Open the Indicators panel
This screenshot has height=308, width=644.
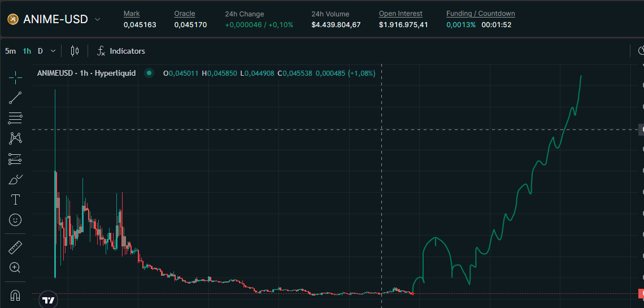tap(121, 51)
